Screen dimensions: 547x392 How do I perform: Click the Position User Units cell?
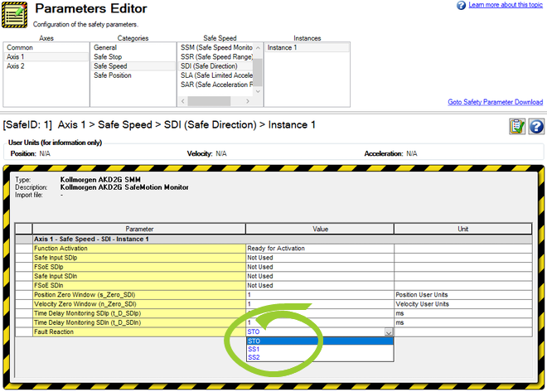(x=463, y=295)
